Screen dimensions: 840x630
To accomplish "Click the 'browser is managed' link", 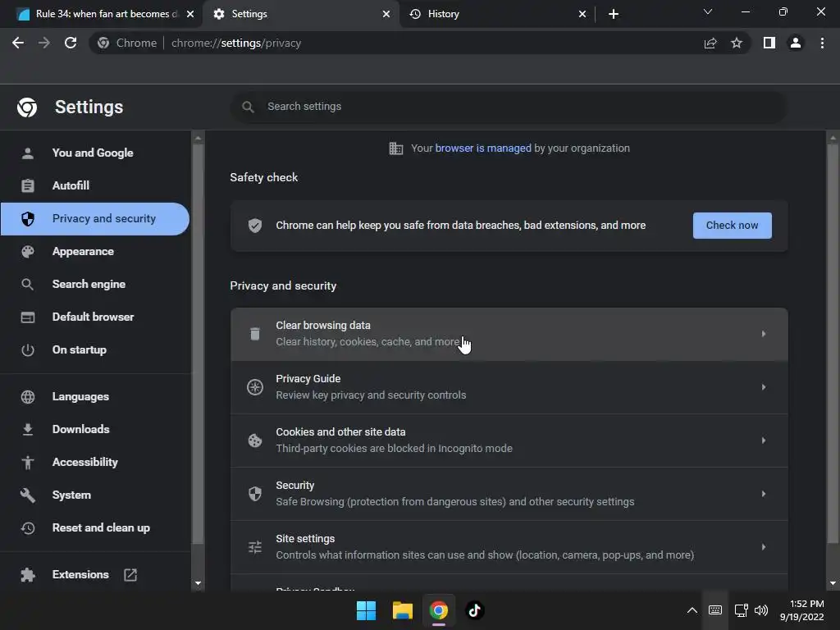I will 482,148.
